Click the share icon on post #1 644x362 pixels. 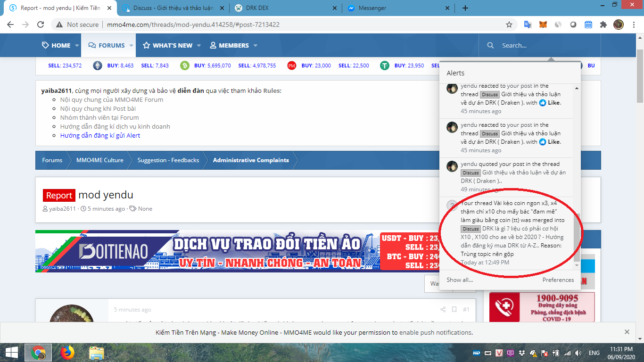(443, 310)
